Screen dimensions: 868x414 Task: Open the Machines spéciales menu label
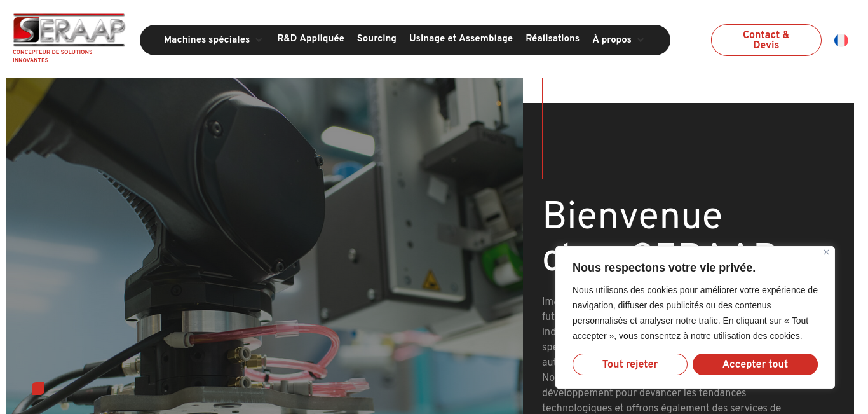tap(207, 39)
